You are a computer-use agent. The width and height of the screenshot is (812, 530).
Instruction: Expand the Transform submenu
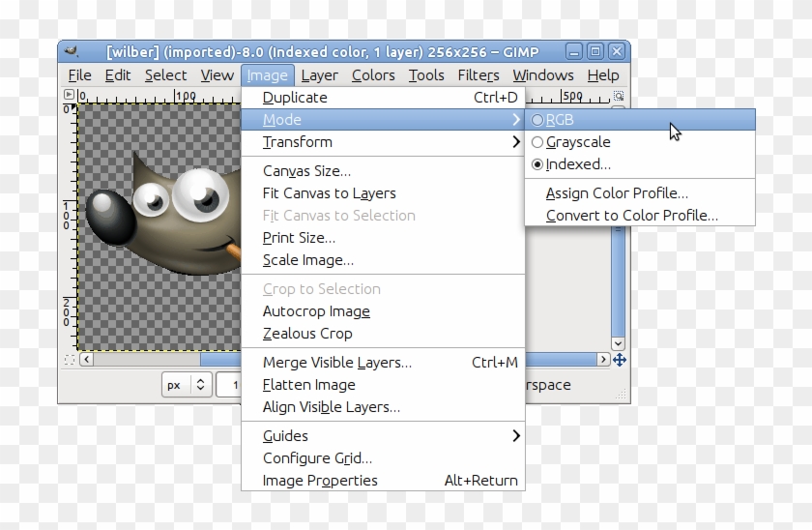383,142
